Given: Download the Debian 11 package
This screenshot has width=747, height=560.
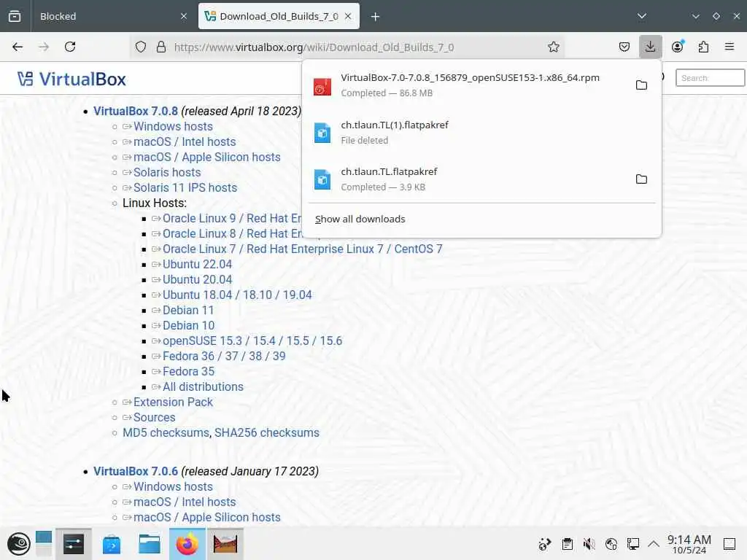Looking at the screenshot, I should pos(188,310).
